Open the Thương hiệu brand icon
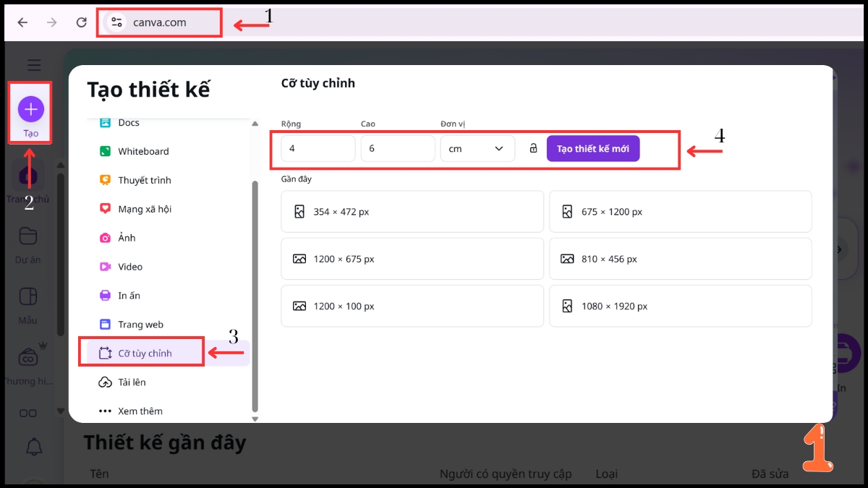Image resolution: width=868 pixels, height=488 pixels. [x=28, y=356]
